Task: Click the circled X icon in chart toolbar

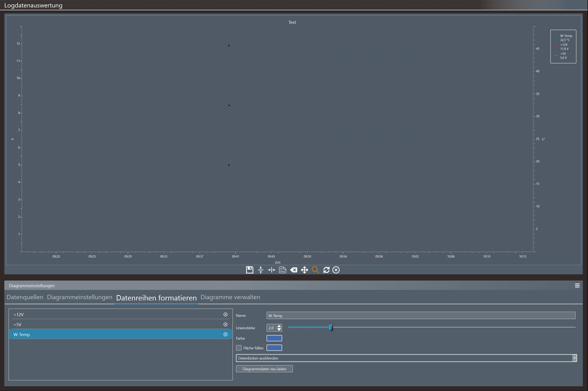Action: coord(336,270)
